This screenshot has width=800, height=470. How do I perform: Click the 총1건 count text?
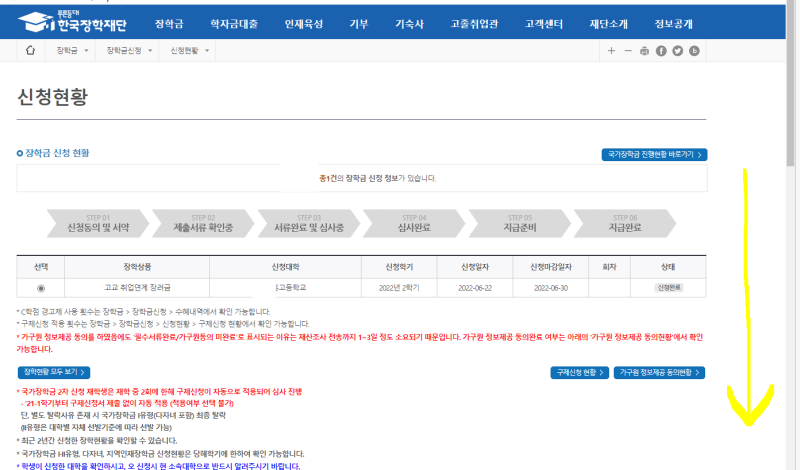pos(328,178)
